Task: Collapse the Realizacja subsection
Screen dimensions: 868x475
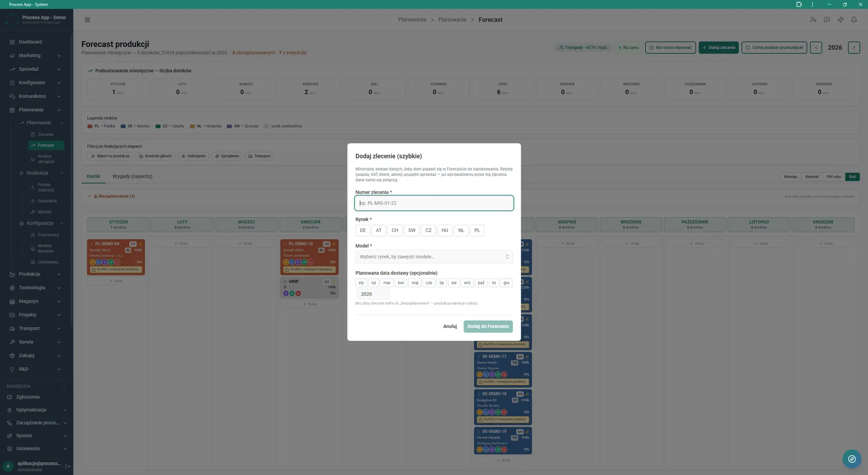Action: [62, 173]
